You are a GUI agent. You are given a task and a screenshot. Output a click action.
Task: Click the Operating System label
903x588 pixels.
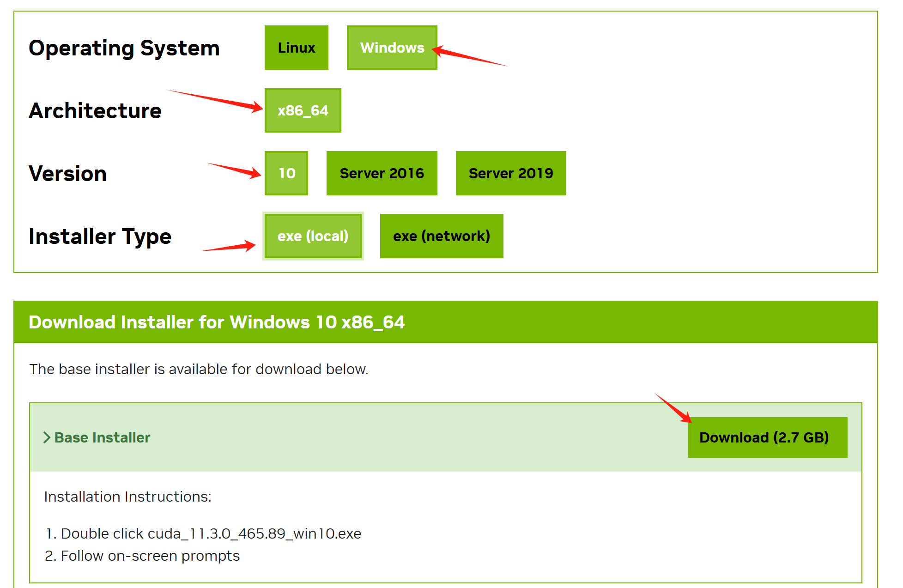click(x=124, y=48)
